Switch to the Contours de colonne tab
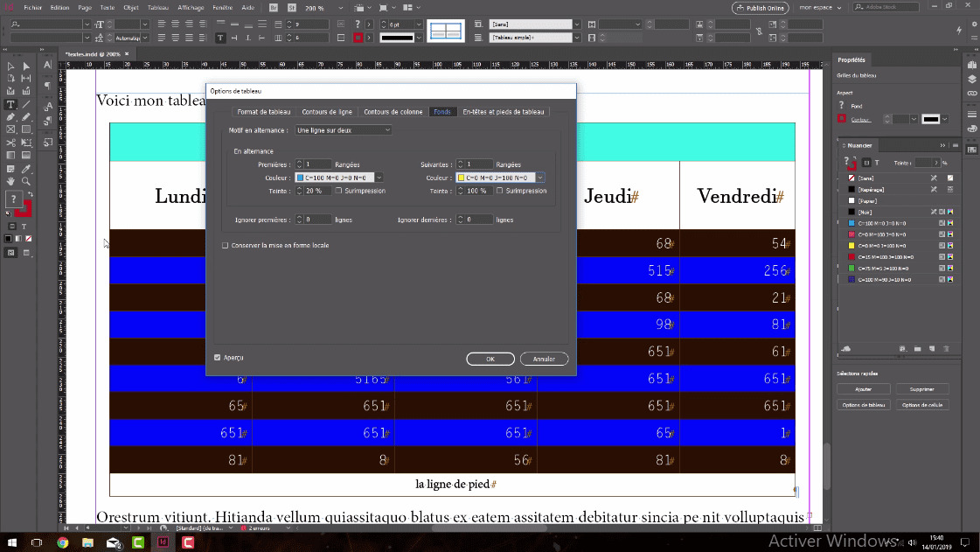 point(393,112)
